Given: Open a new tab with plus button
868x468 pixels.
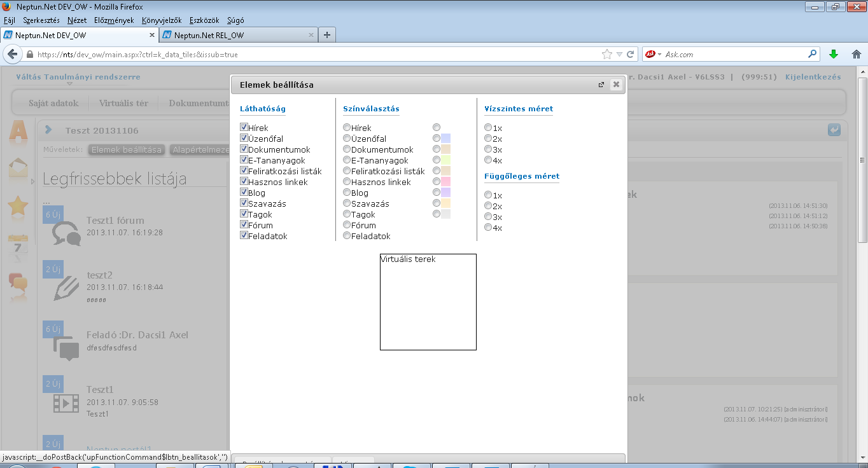Looking at the screenshot, I should [x=327, y=35].
